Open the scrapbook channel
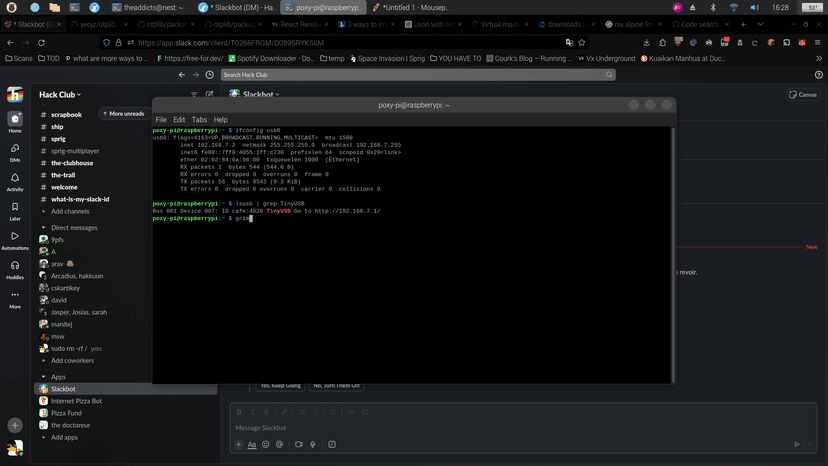828x466 pixels. coord(66,115)
